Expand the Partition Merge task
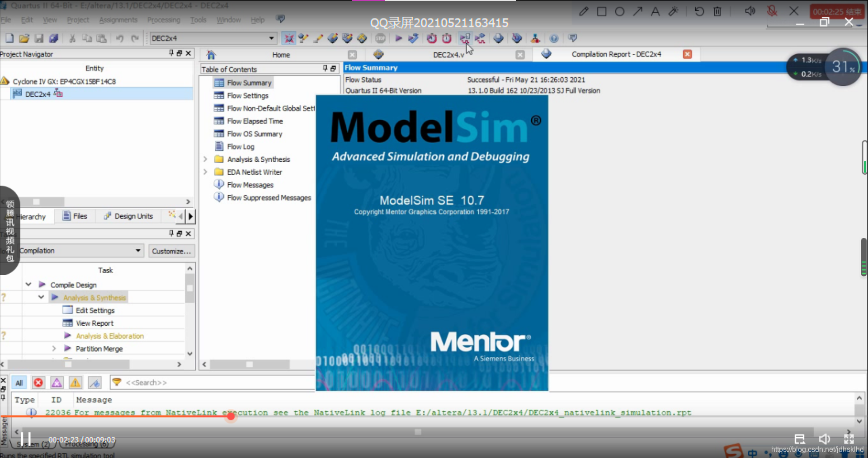Image resolution: width=868 pixels, height=458 pixels. point(54,348)
